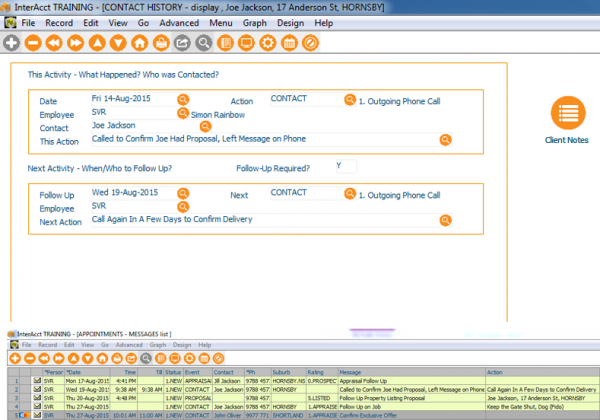Click the circle slash cancel icon in main toolbar
Image resolution: width=600 pixels, height=420 pixels.
click(x=310, y=43)
